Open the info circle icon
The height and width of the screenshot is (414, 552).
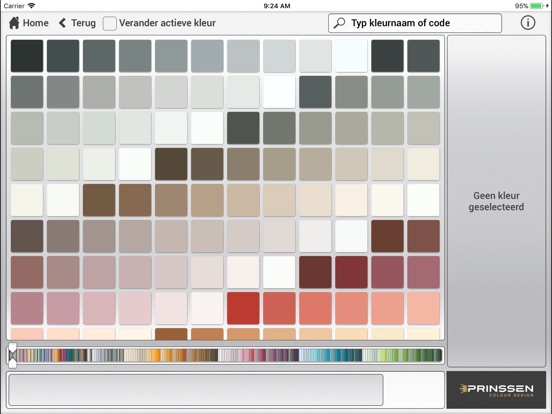pos(528,23)
